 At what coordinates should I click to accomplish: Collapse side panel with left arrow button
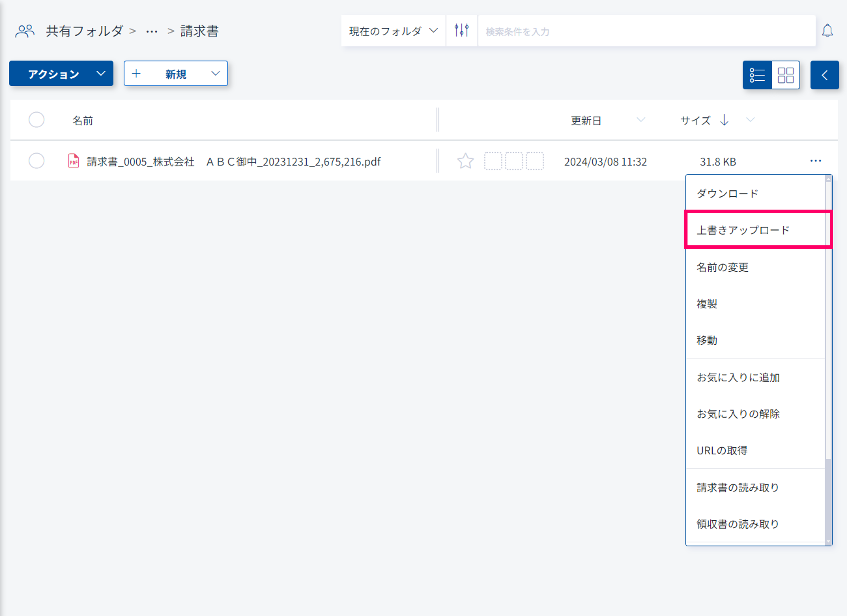[x=824, y=75]
